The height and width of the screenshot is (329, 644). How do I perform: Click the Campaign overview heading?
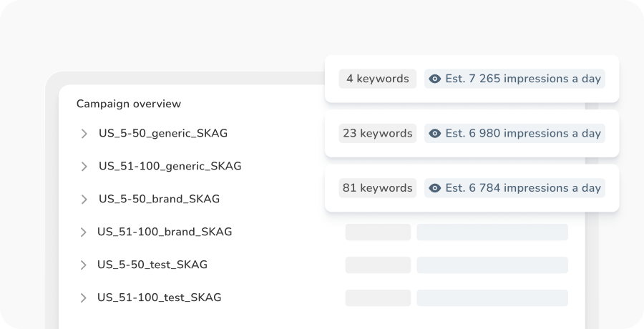(x=129, y=104)
